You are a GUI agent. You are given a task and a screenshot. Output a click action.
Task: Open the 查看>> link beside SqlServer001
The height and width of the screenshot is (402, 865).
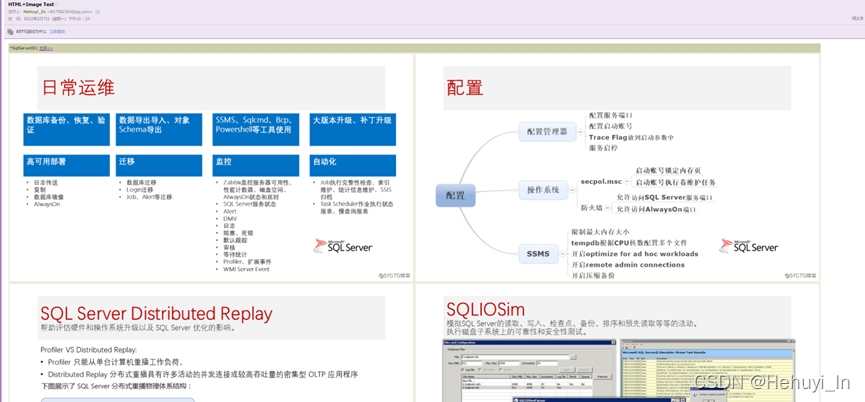point(46,49)
